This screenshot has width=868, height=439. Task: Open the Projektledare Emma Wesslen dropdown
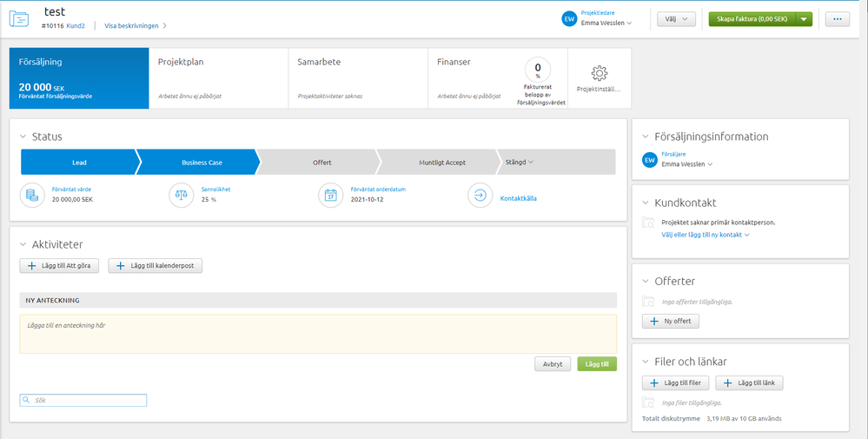coord(606,23)
